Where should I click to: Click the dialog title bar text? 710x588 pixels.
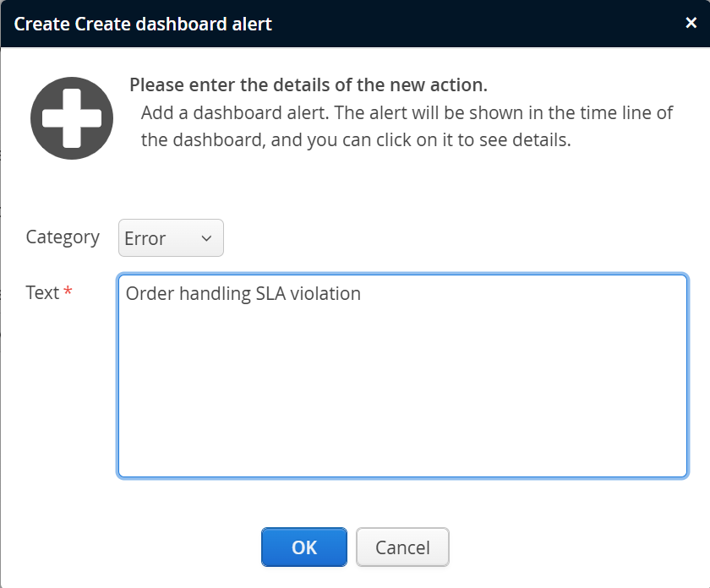(x=144, y=24)
